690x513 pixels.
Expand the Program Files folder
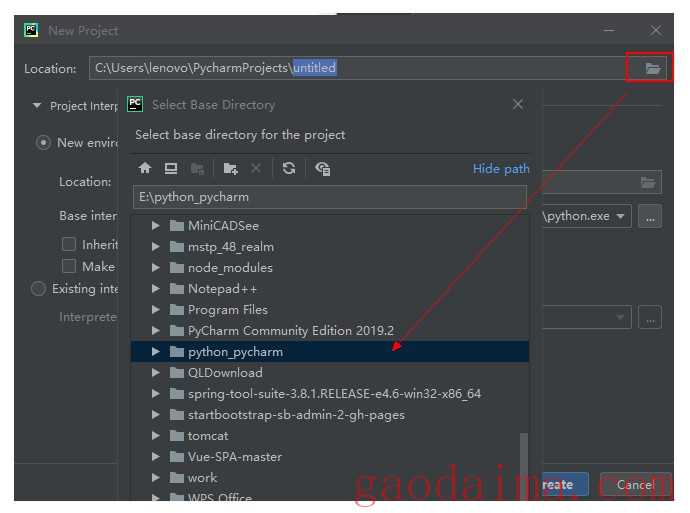point(155,310)
